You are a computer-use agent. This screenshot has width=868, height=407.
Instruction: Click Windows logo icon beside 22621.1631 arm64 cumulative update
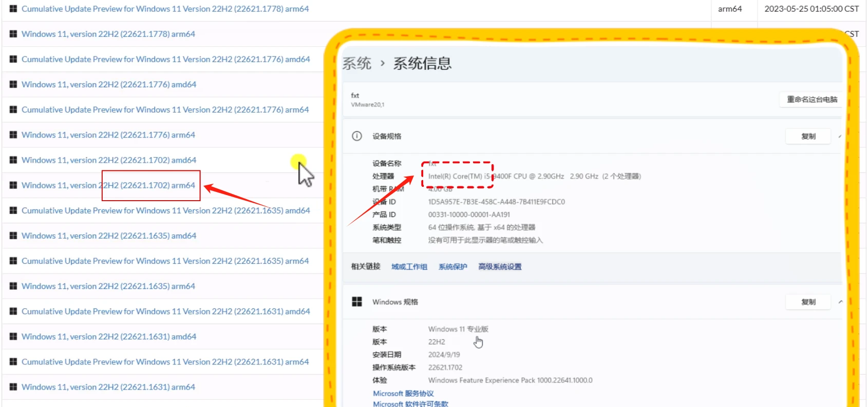13,361
